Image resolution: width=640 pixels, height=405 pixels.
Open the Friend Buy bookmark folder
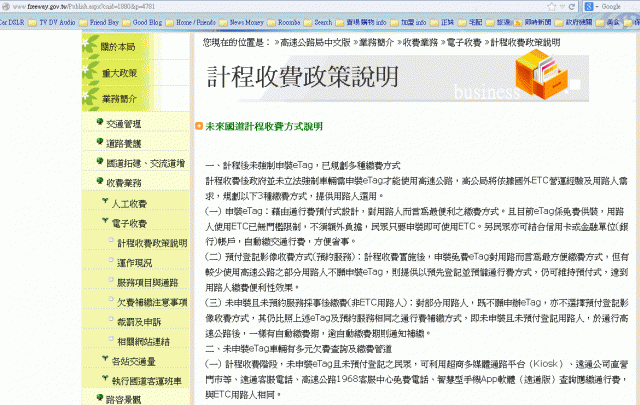[x=98, y=22]
